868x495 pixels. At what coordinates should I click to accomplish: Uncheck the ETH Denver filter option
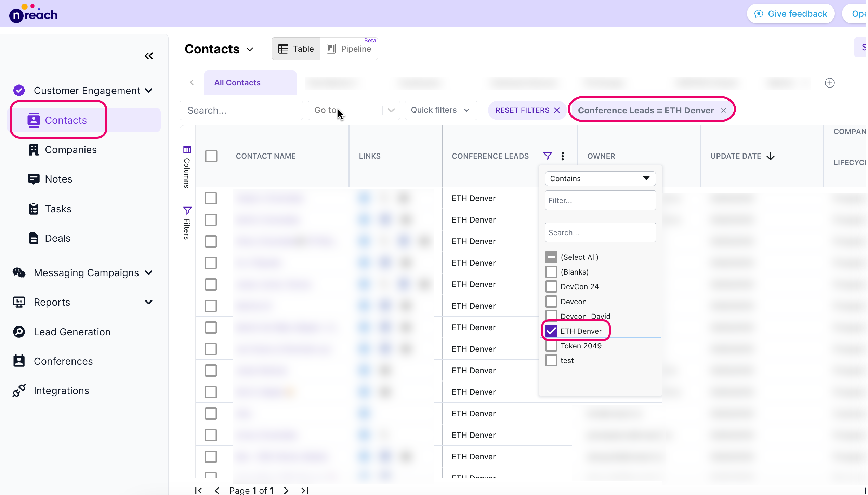pos(551,331)
